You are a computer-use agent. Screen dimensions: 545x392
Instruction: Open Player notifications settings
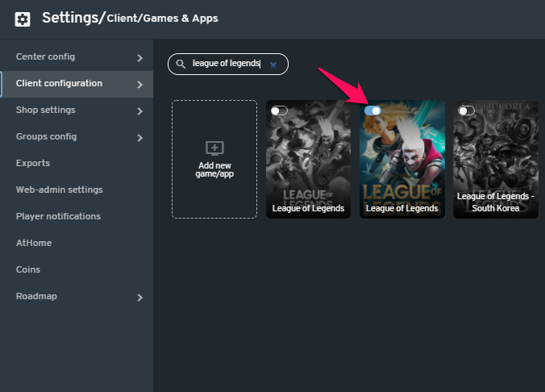77,216
